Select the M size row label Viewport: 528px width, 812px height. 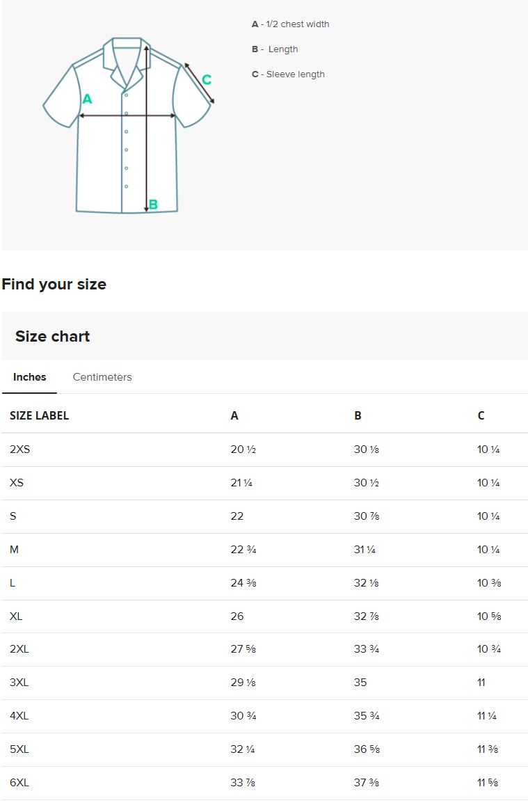click(14, 550)
